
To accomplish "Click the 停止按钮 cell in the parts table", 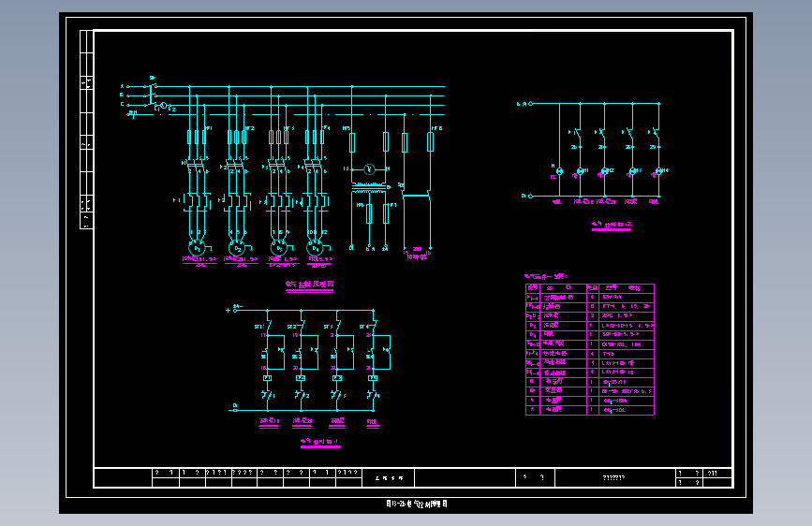I will (x=563, y=373).
